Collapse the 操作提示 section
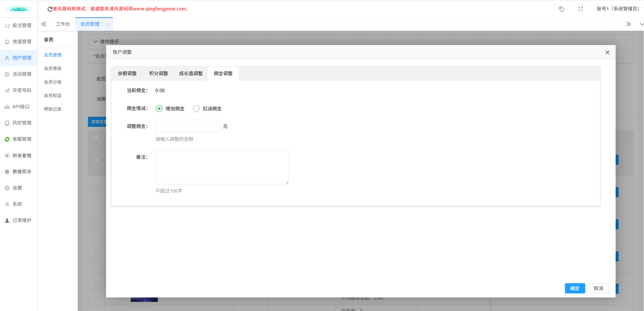 96,42
